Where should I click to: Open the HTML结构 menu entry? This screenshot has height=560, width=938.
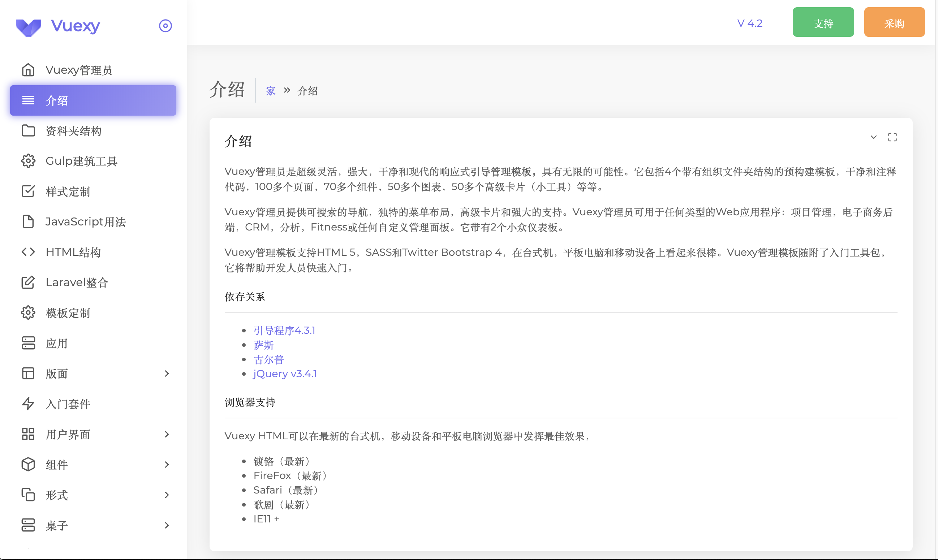[93, 252]
